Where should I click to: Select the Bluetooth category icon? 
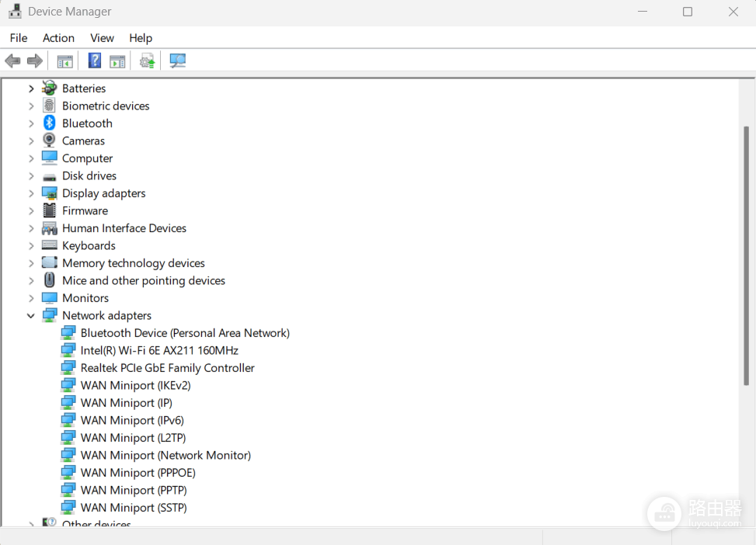[49, 123]
